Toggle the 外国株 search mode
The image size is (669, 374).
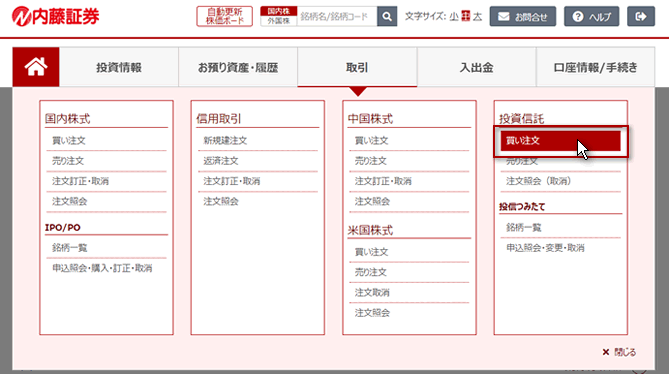(x=279, y=21)
